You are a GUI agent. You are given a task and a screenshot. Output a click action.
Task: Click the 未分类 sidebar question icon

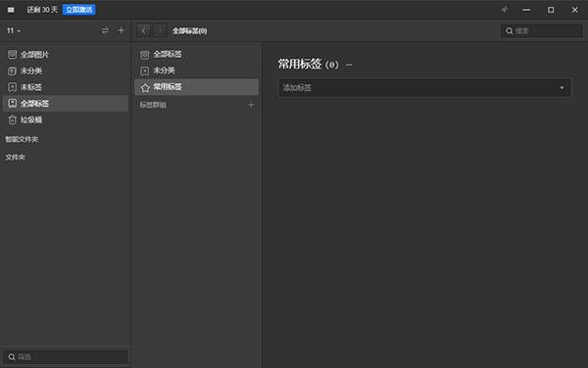pyautogui.click(x=13, y=70)
